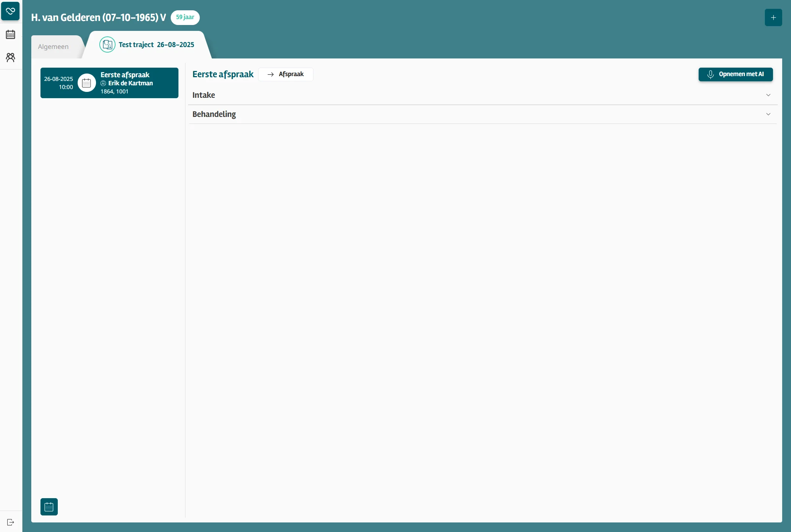Click the 59 jaar age badge
This screenshot has height=532, width=791.
click(x=185, y=17)
